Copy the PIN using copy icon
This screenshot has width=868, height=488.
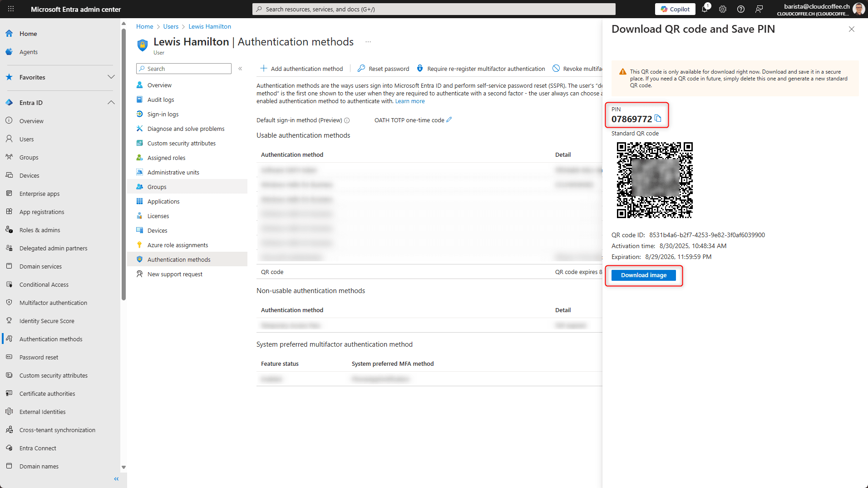658,119
